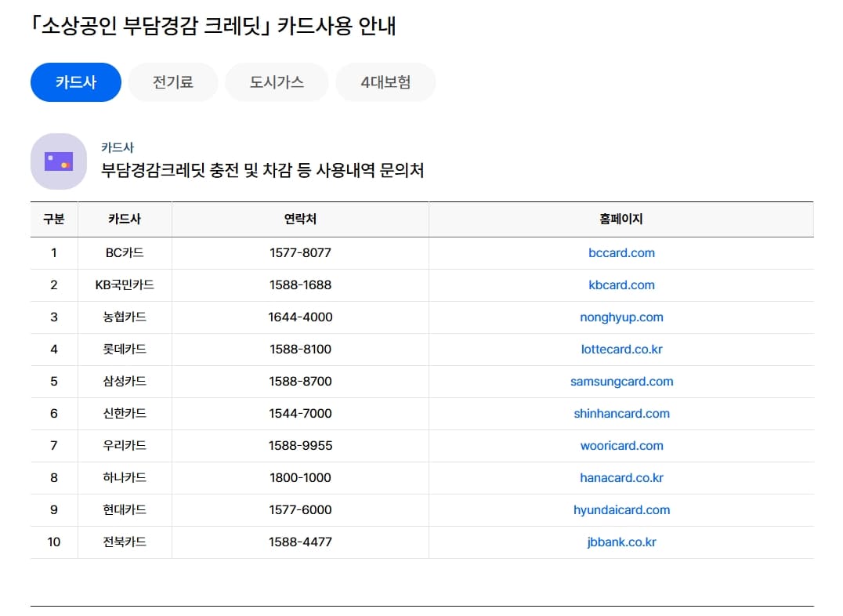Open the bccard.com link
843x616 pixels.
coord(621,253)
